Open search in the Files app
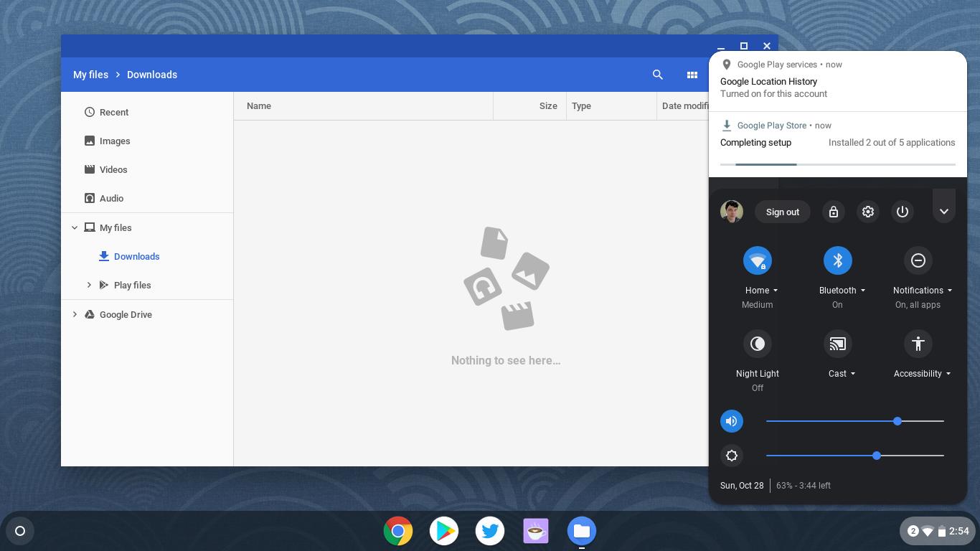 pyautogui.click(x=657, y=75)
